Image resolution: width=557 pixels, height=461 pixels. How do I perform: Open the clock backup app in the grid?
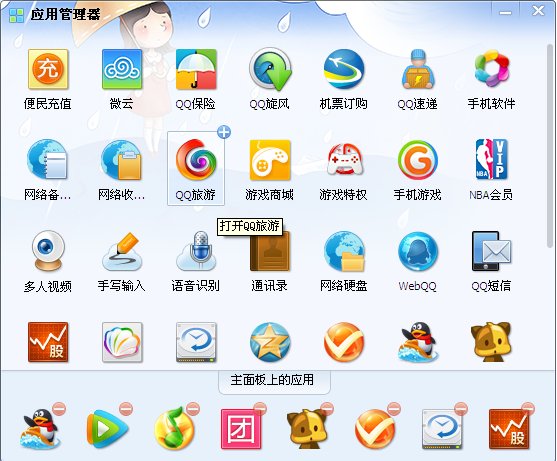tap(196, 342)
